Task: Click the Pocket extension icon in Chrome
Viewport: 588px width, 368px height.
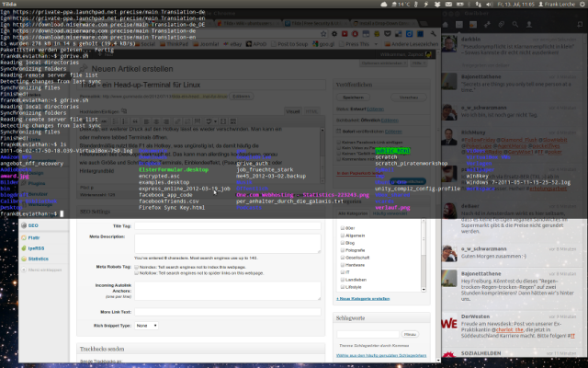Action: (x=388, y=34)
